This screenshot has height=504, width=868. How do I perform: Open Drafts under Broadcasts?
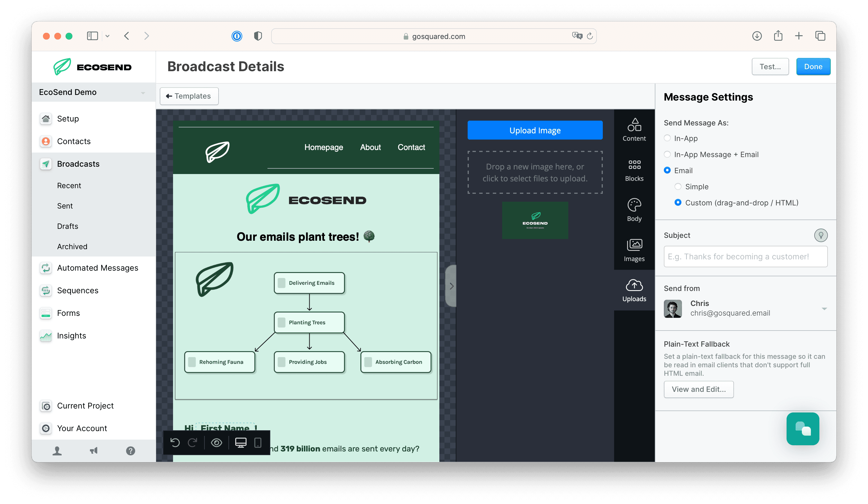68,226
